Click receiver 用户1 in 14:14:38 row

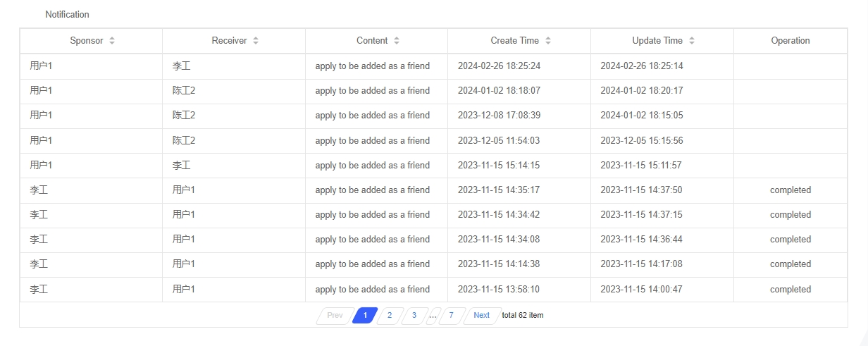coord(184,264)
